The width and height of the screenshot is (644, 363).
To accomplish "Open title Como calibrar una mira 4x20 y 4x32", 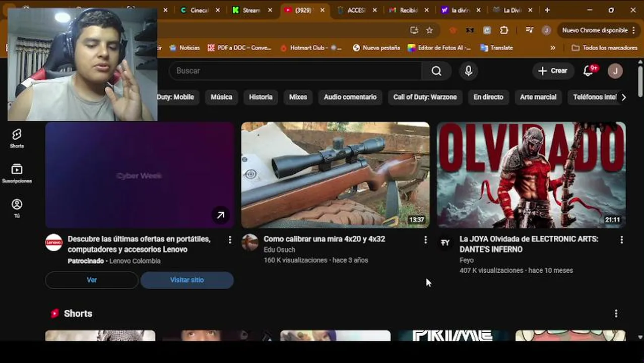I will click(x=324, y=239).
